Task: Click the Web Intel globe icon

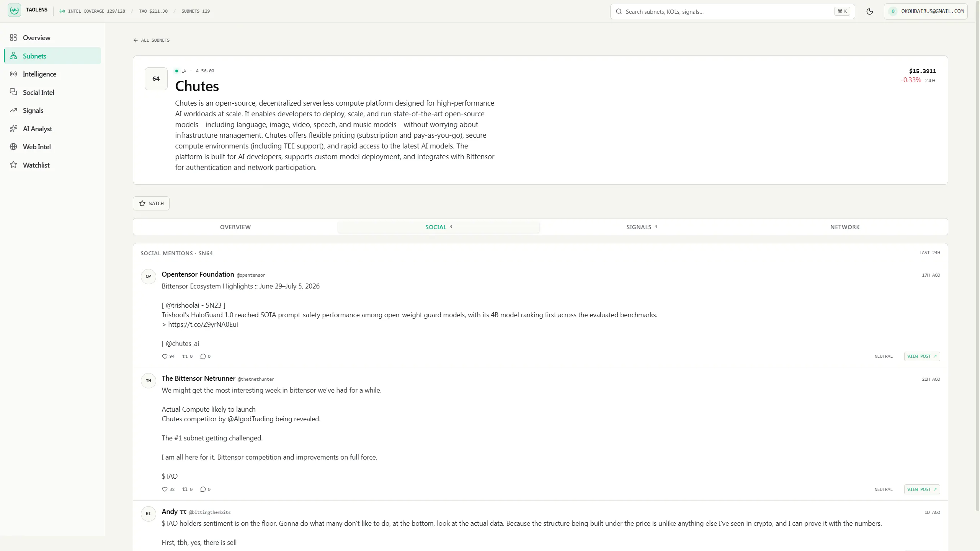Action: [x=13, y=147]
